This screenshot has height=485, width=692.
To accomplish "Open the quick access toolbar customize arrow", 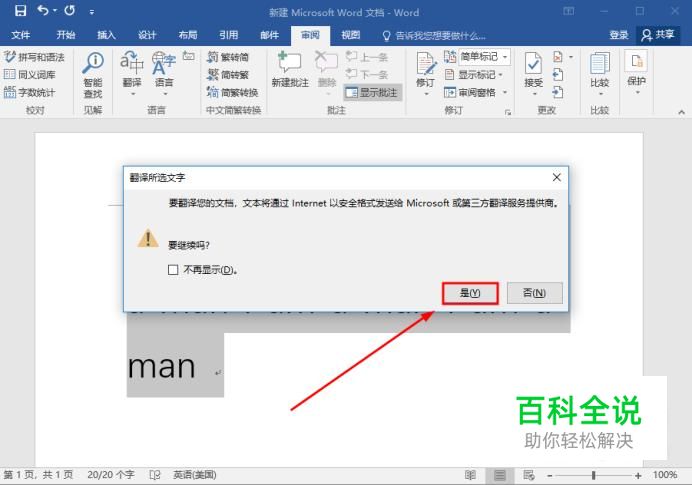I will pos(91,12).
